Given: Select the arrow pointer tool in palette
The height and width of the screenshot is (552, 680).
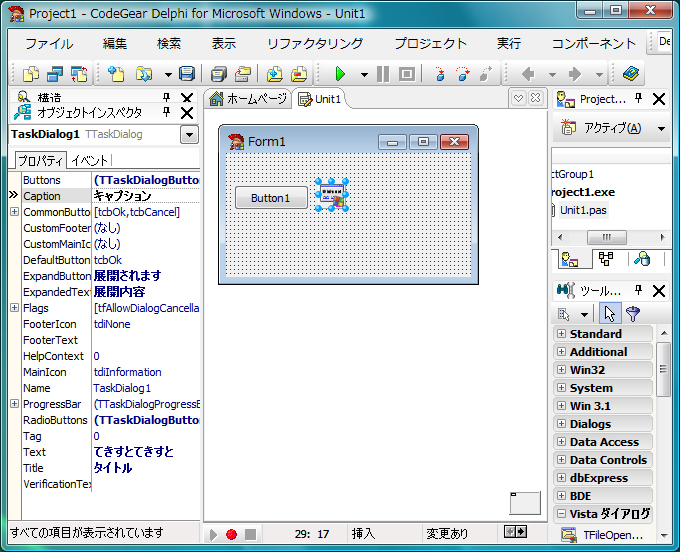Looking at the screenshot, I should point(610,314).
